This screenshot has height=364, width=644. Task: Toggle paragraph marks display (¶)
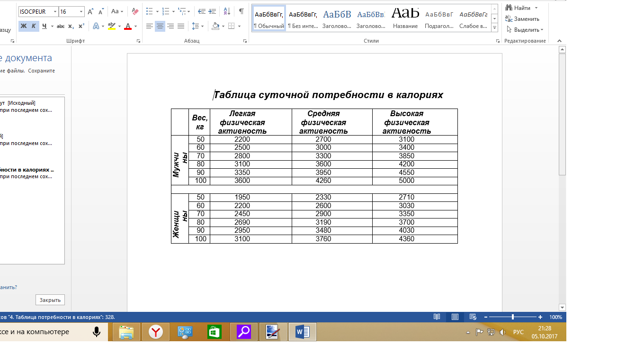tap(241, 11)
